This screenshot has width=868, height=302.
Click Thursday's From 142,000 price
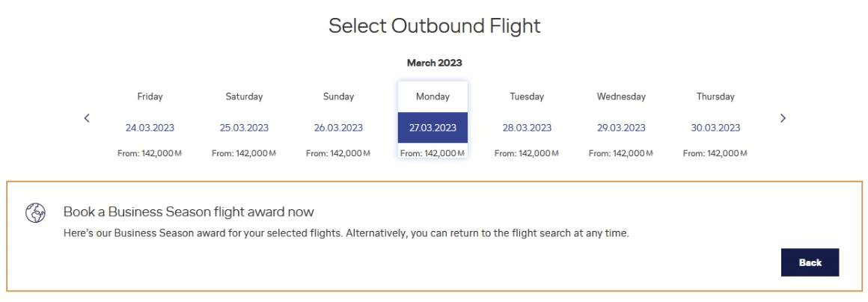point(715,154)
